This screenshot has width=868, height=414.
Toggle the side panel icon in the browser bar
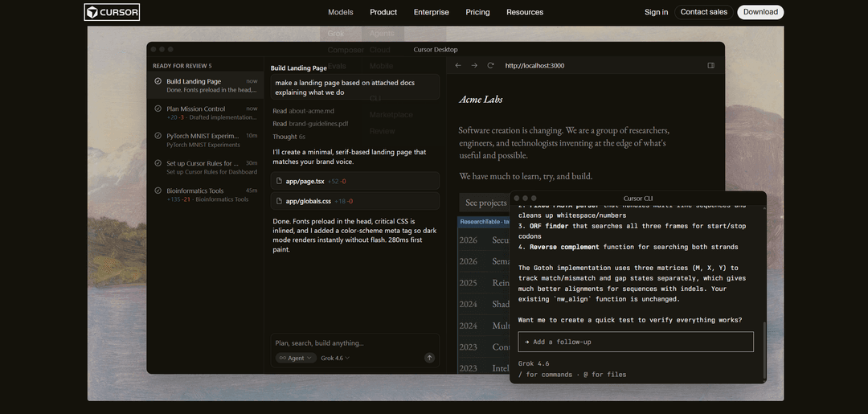pyautogui.click(x=710, y=65)
